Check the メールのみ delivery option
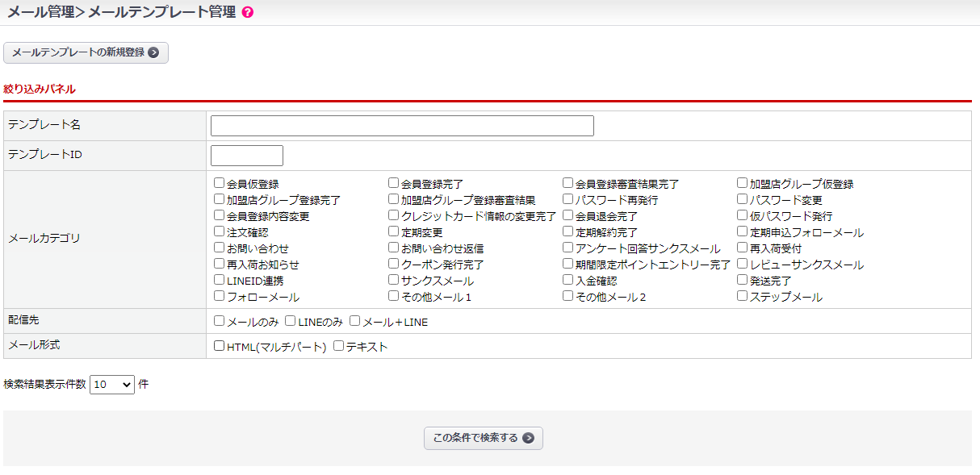This screenshot has height=475, width=980. pos(220,321)
